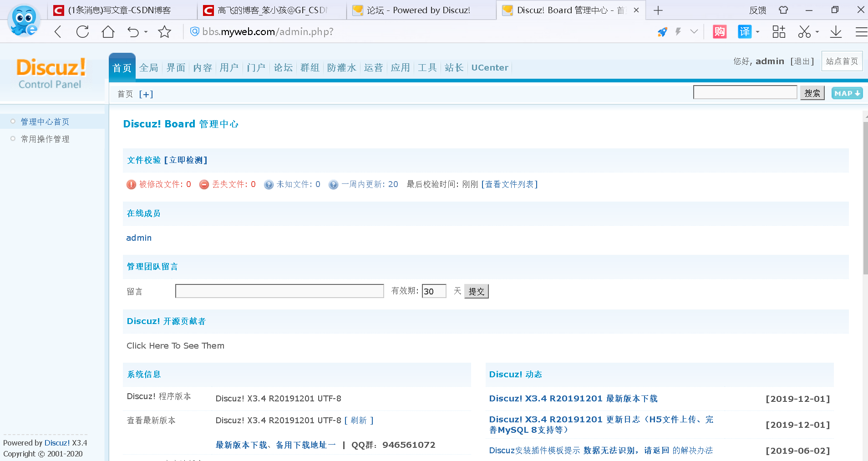Click the 站点首页 button
The image size is (868, 461).
(x=842, y=61)
